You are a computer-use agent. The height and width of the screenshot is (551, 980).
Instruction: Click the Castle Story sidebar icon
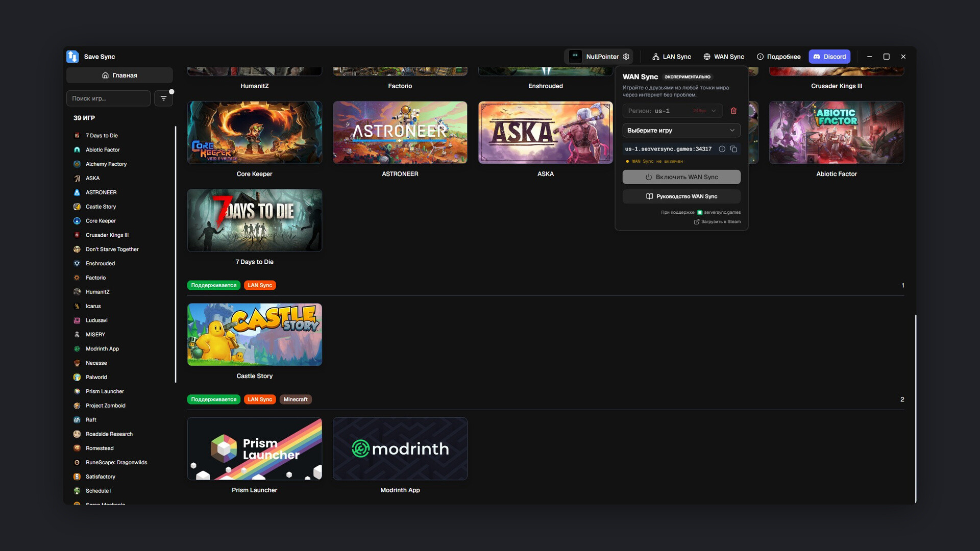point(77,207)
